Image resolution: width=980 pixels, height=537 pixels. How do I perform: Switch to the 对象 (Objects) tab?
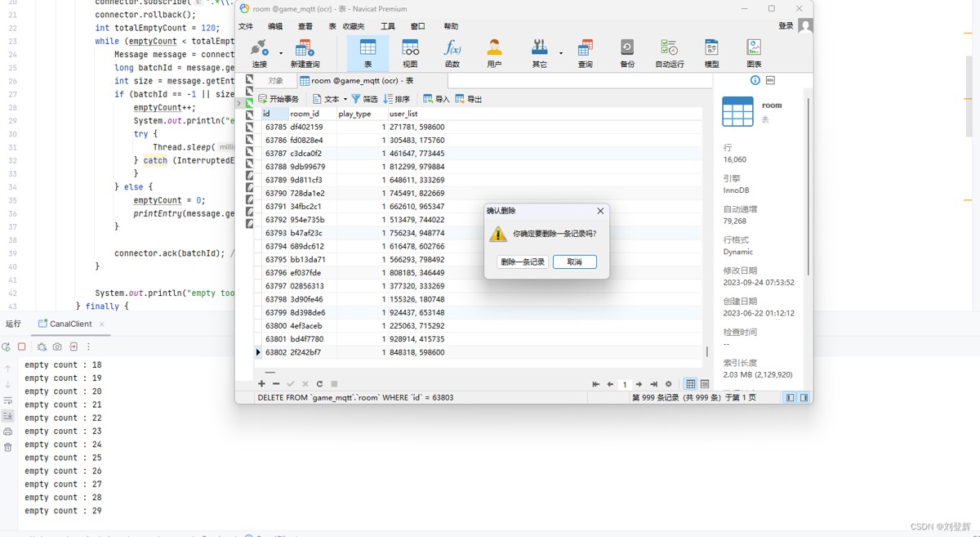[275, 81]
